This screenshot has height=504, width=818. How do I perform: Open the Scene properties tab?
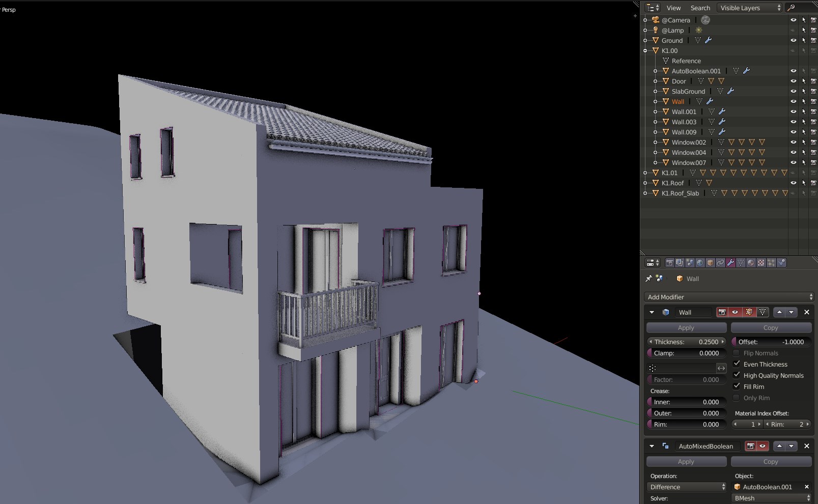tap(690, 263)
